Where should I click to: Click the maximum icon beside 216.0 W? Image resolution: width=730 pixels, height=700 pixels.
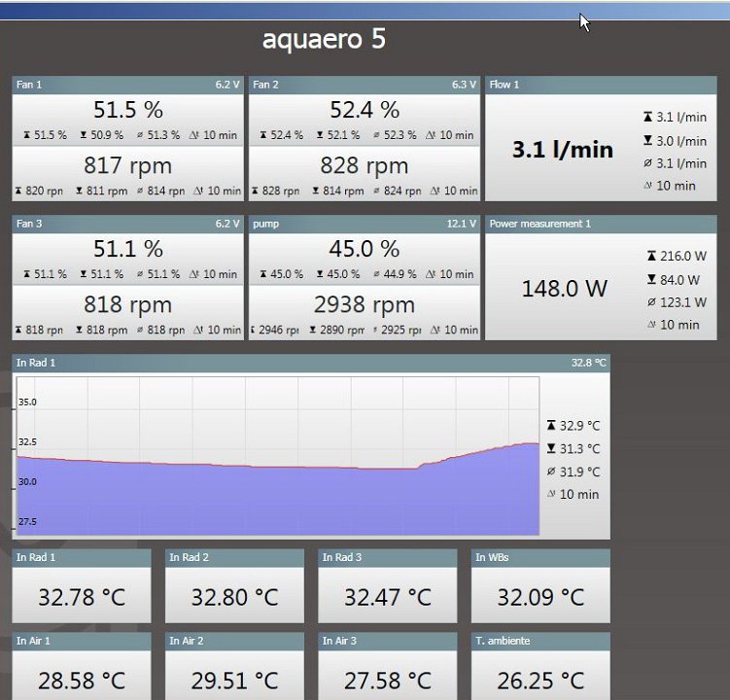click(652, 256)
